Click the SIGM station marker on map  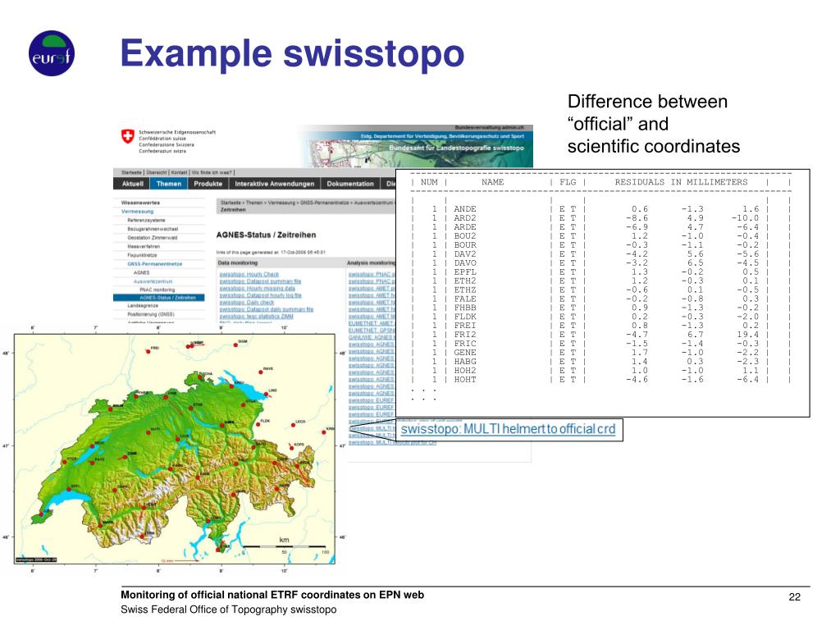click(235, 345)
